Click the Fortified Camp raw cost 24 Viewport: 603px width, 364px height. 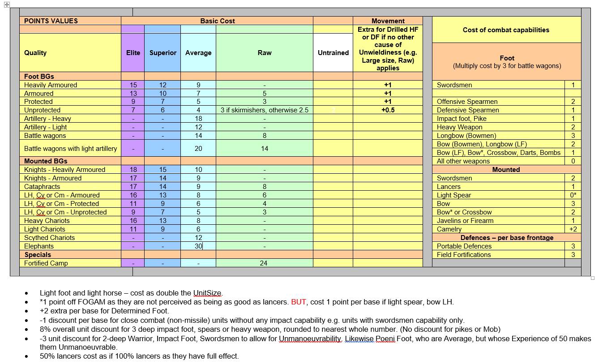[x=264, y=263]
